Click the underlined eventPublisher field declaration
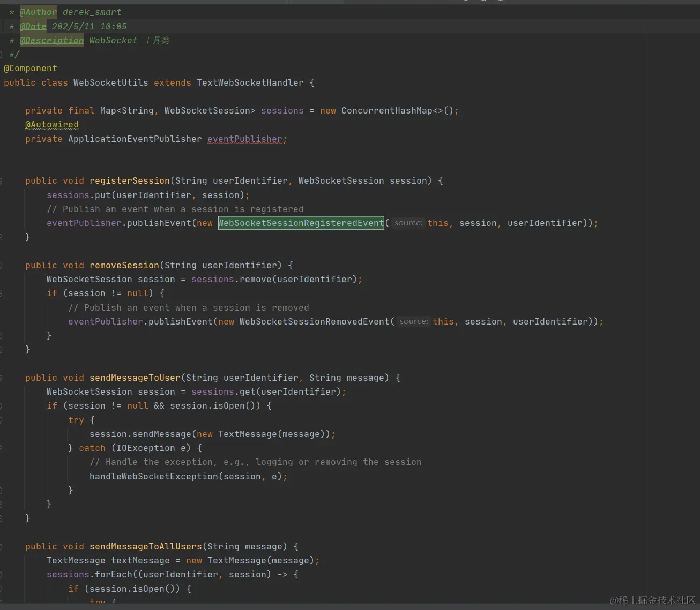This screenshot has height=610, width=700. (x=245, y=139)
